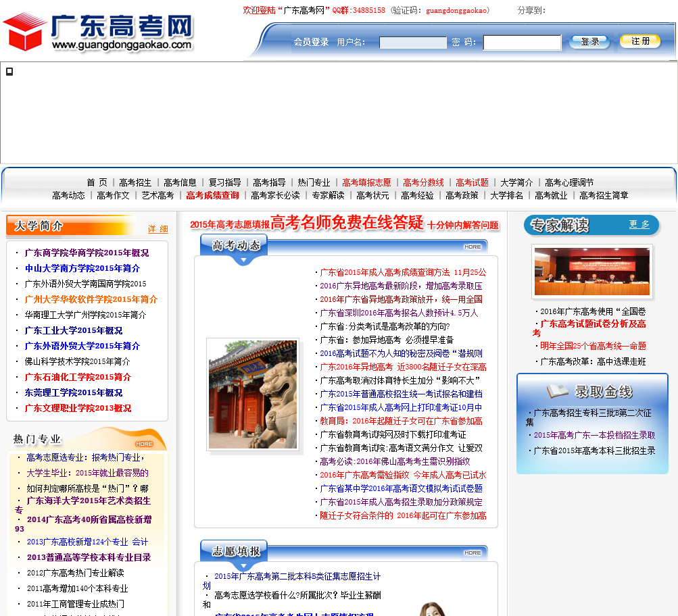Image resolution: width=678 pixels, height=616 pixels.
Task: Open 中山大学南方学院2015年简介 link
Action: click(82, 268)
